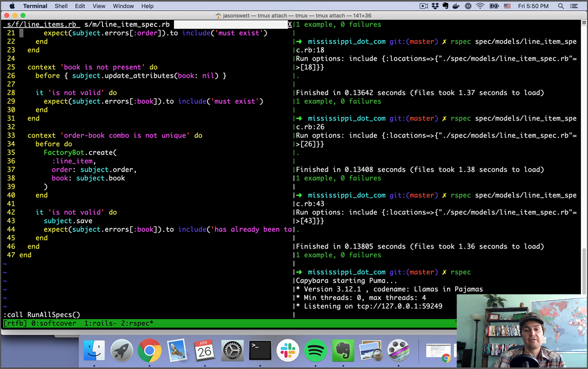
Task: Open the View menu
Action: [x=99, y=6]
